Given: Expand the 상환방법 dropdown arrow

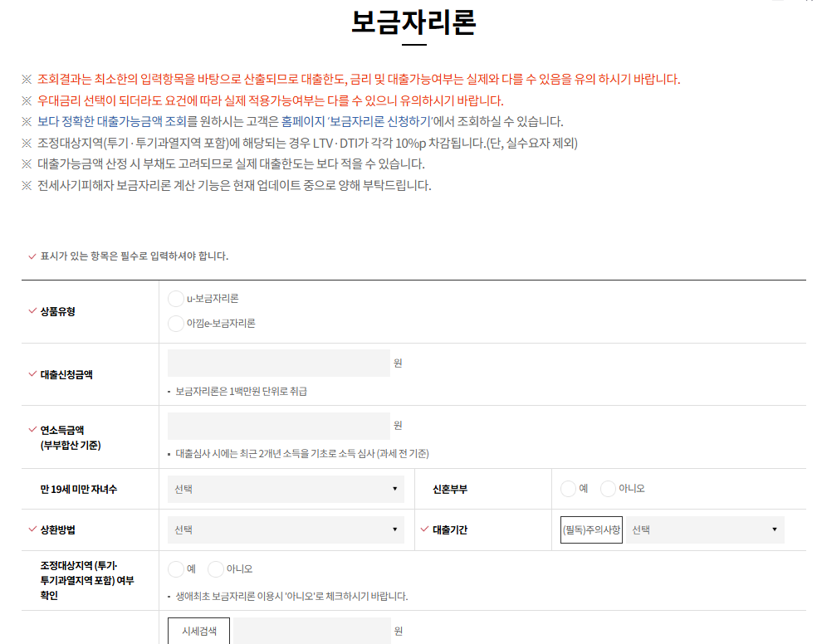Looking at the screenshot, I should (394, 529).
